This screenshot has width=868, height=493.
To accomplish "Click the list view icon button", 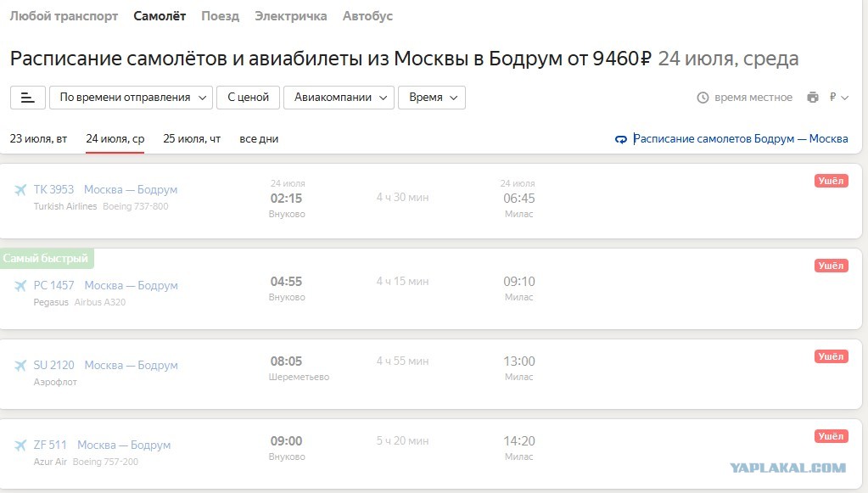I will click(x=28, y=98).
